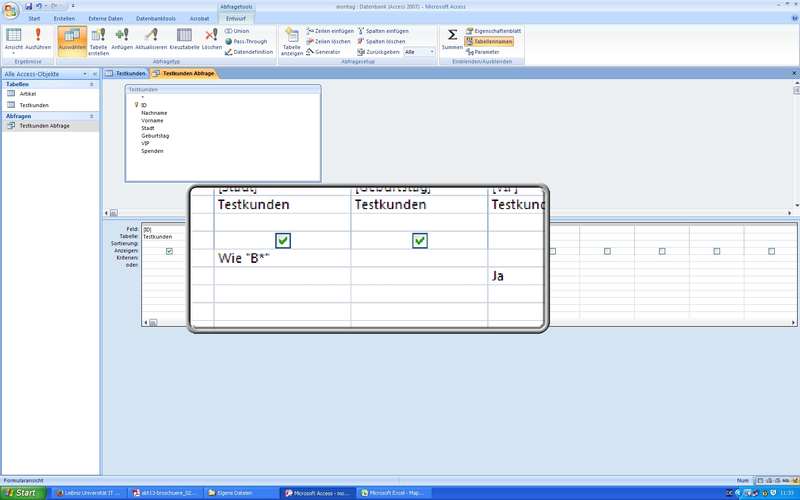
Task: Open the Windows Start button
Action: (x=23, y=493)
